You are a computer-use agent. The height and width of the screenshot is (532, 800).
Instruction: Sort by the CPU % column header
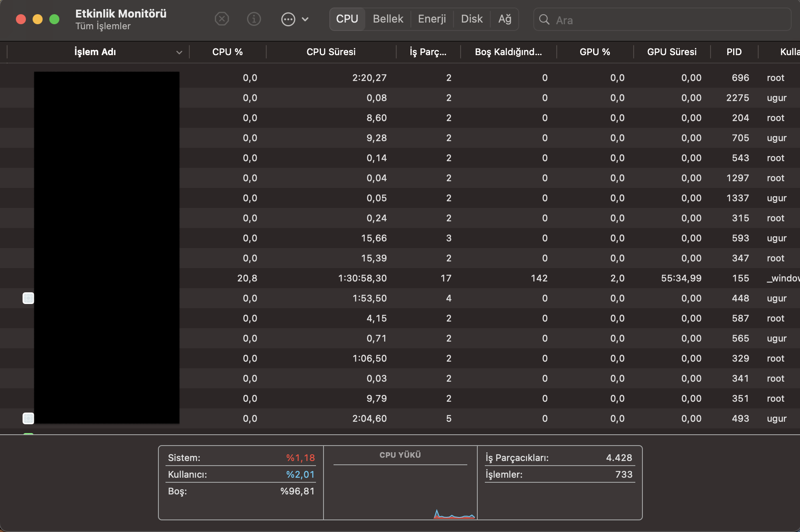227,52
